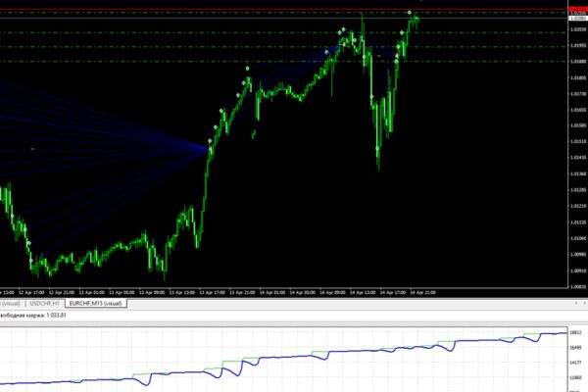588x392 pixels.
Task: Switch to the USDCHF,H1 chart tab
Action: pyautogui.click(x=45, y=303)
